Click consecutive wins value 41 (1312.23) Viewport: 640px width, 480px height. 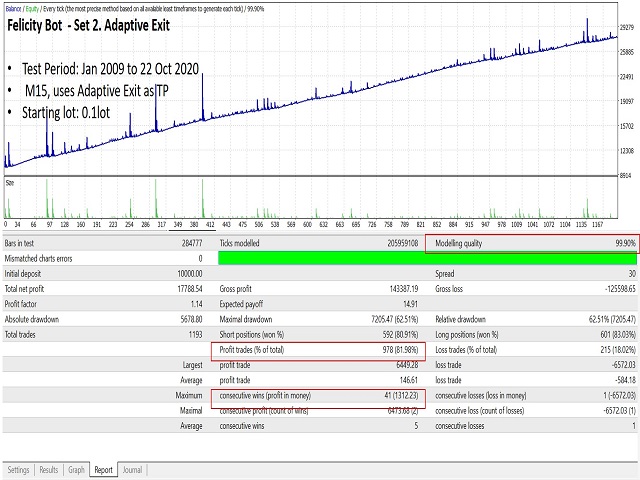tap(401, 396)
